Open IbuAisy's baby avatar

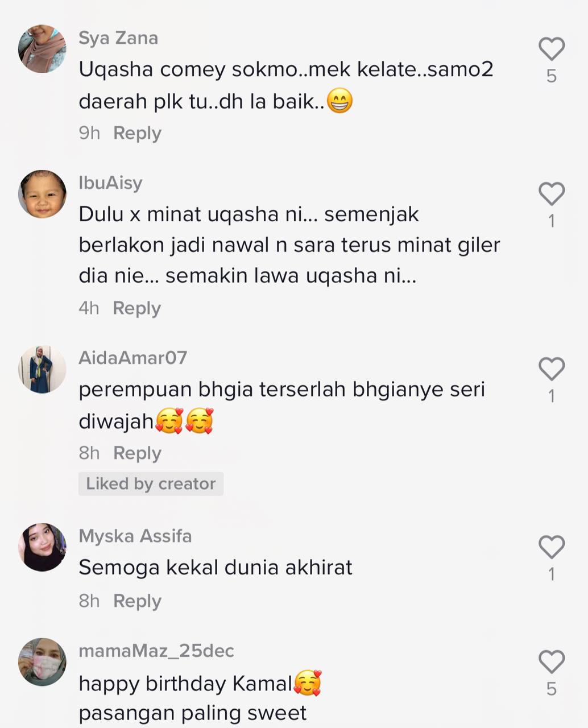tap(42, 194)
